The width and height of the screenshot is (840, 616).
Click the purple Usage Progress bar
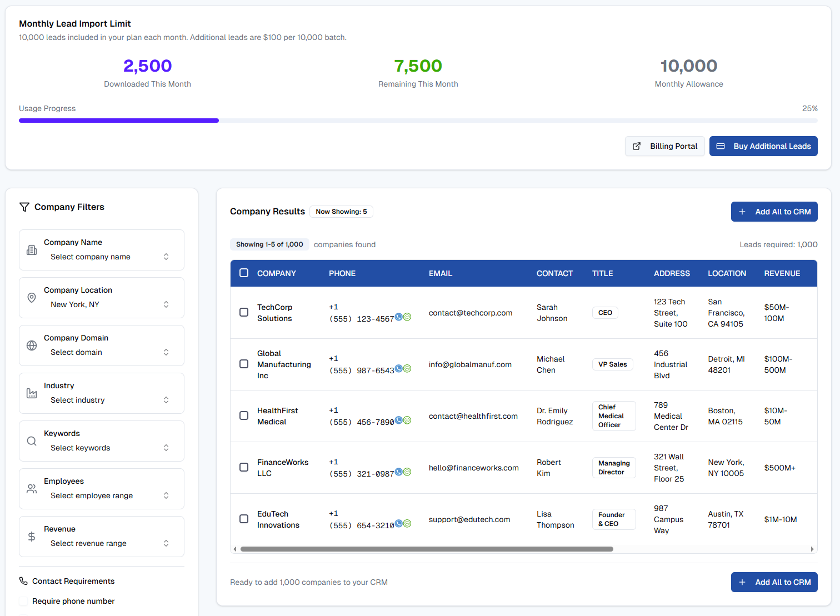[119, 121]
